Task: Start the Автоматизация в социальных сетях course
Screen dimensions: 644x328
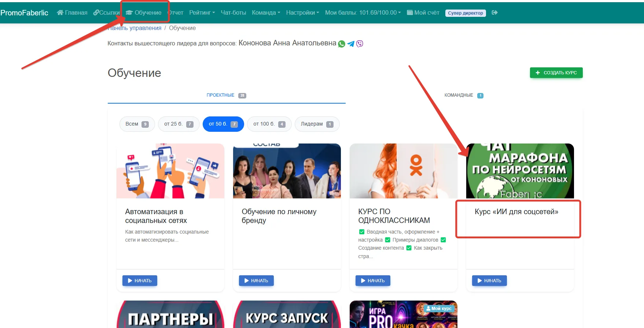Action: pyautogui.click(x=140, y=281)
